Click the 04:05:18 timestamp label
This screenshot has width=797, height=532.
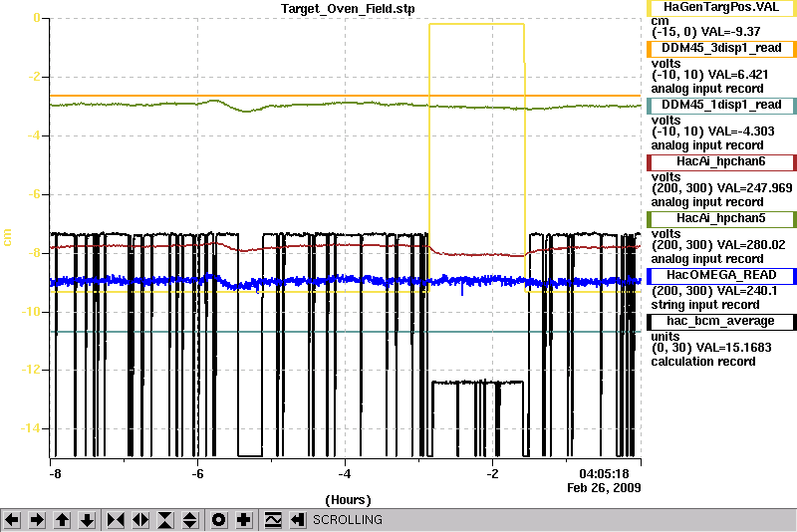[604, 473]
